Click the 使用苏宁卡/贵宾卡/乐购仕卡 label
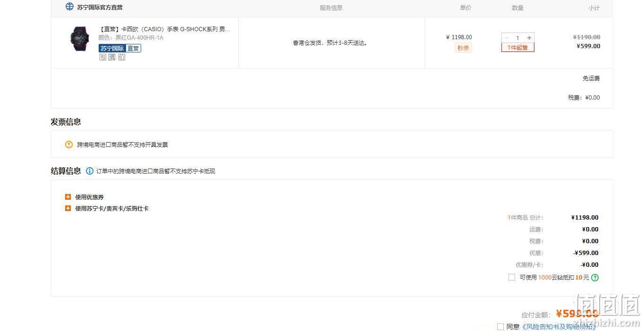 112,208
